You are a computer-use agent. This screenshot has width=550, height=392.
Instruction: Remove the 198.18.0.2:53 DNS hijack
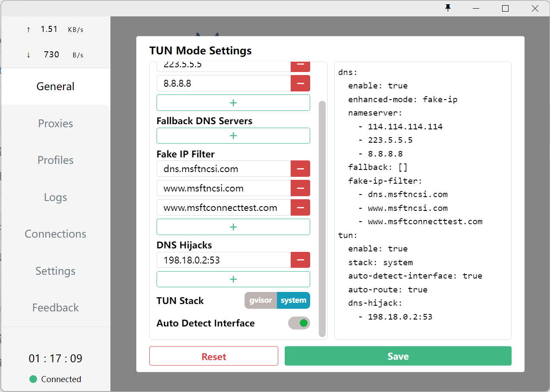pos(300,260)
